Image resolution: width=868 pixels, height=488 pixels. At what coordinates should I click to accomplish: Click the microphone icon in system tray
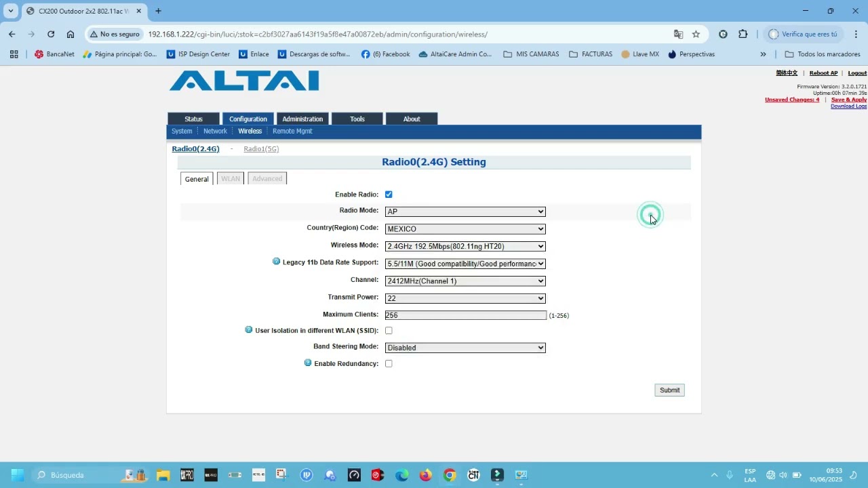730,475
